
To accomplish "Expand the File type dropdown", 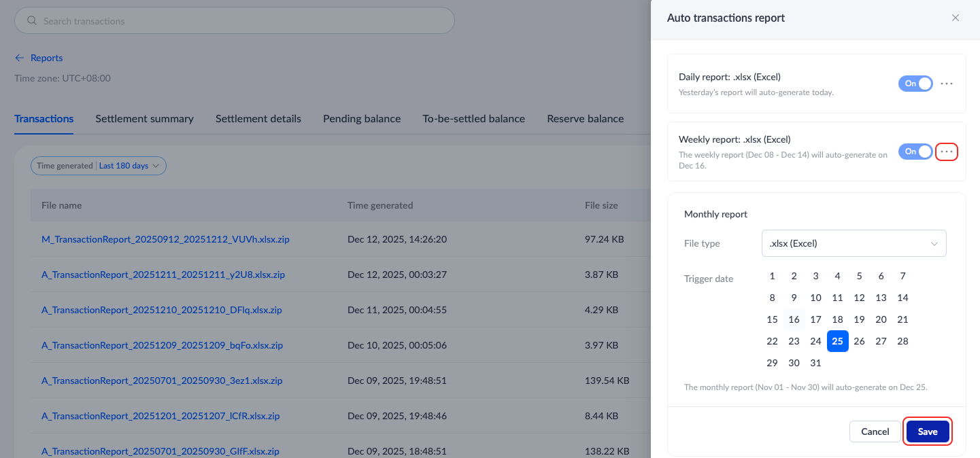I will (x=854, y=243).
